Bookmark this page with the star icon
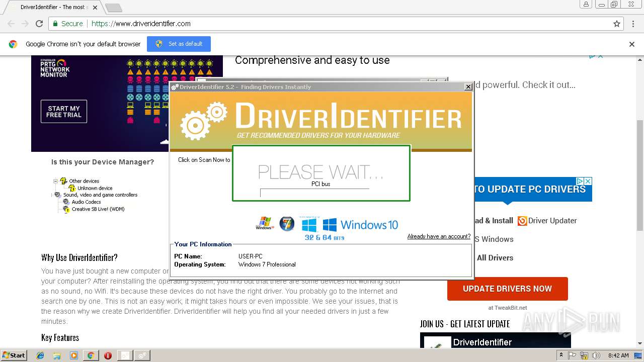The image size is (644, 362). coord(617,24)
